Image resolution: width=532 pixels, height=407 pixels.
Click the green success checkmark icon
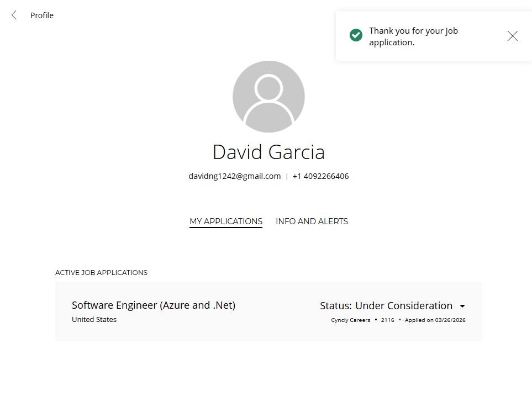(356, 35)
